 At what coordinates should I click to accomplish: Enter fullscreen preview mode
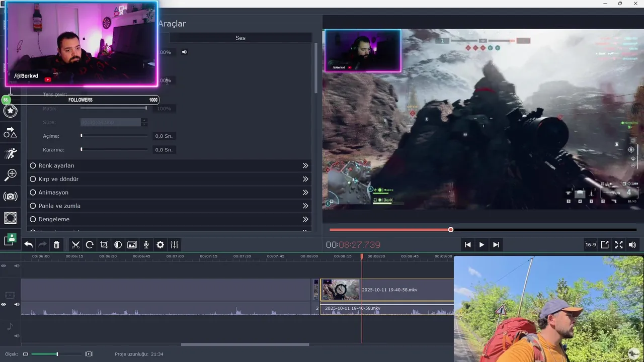[619, 245]
